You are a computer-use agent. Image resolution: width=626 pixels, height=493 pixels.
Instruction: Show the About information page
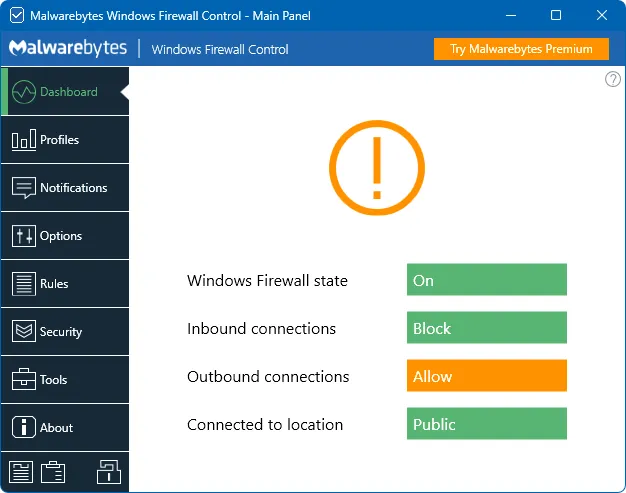(x=66, y=428)
